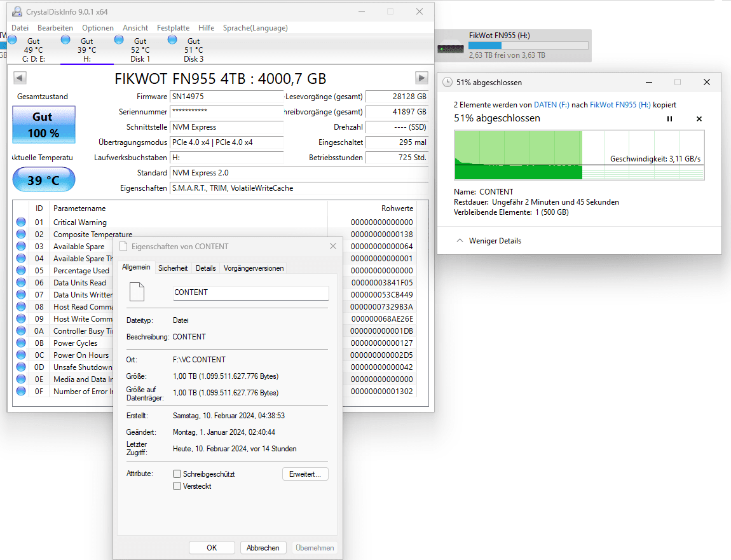Click the Übernehmen button

[x=315, y=547]
